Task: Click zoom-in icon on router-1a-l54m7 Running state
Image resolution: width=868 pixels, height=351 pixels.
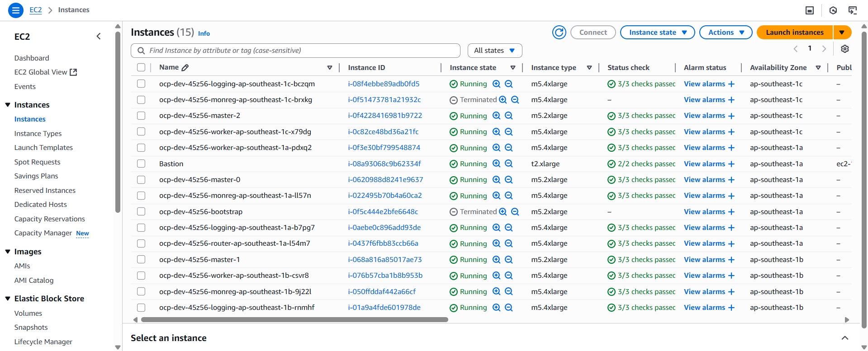Action: (x=496, y=243)
